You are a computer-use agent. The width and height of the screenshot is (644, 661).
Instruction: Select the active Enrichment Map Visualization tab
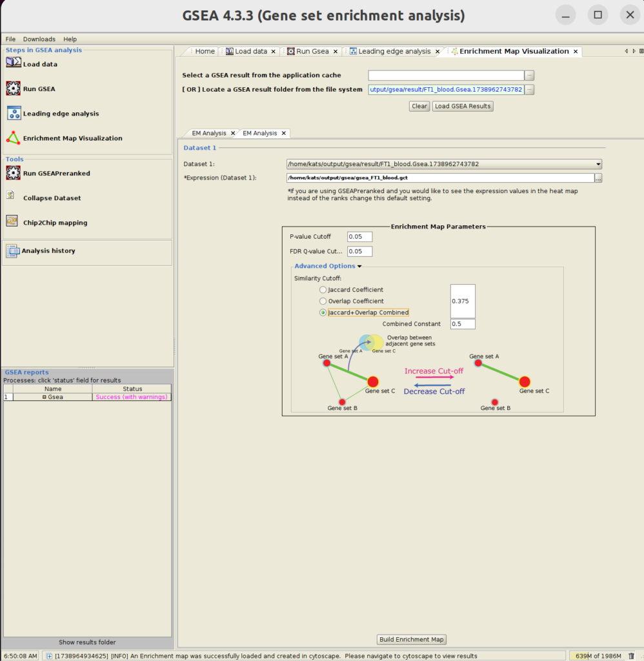pos(514,52)
